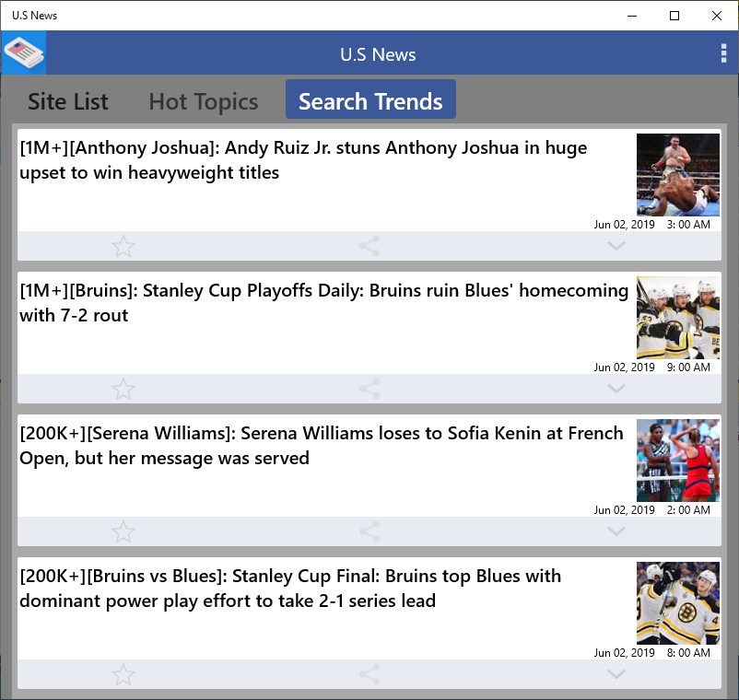
Task: Click the U.S News header title
Action: coord(378,54)
